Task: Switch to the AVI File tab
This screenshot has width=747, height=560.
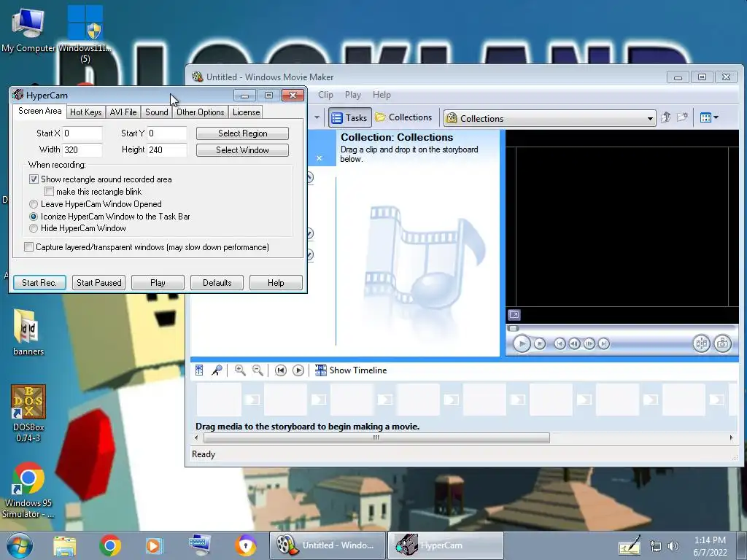Action: [x=123, y=112]
